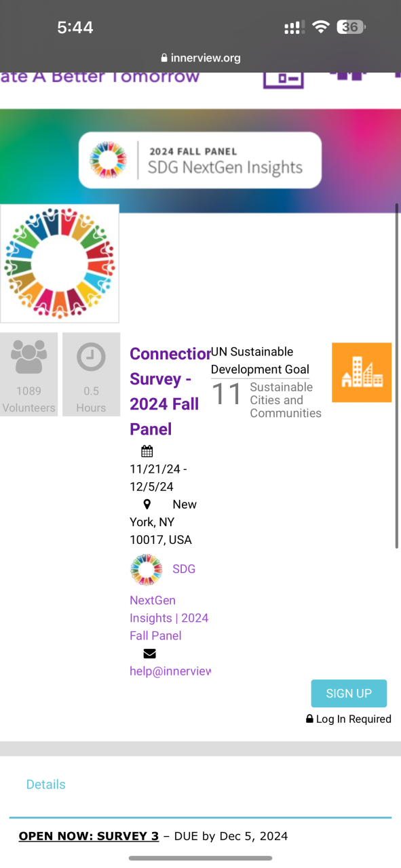Click the SIGN UP button
Screen dimensions: 401x868
(349, 694)
